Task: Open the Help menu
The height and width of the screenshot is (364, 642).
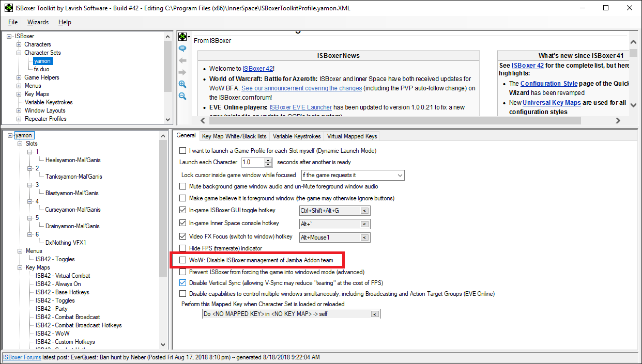Action: click(x=65, y=22)
